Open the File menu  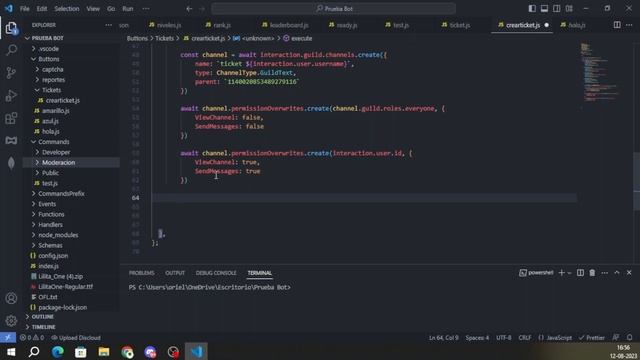(24, 9)
